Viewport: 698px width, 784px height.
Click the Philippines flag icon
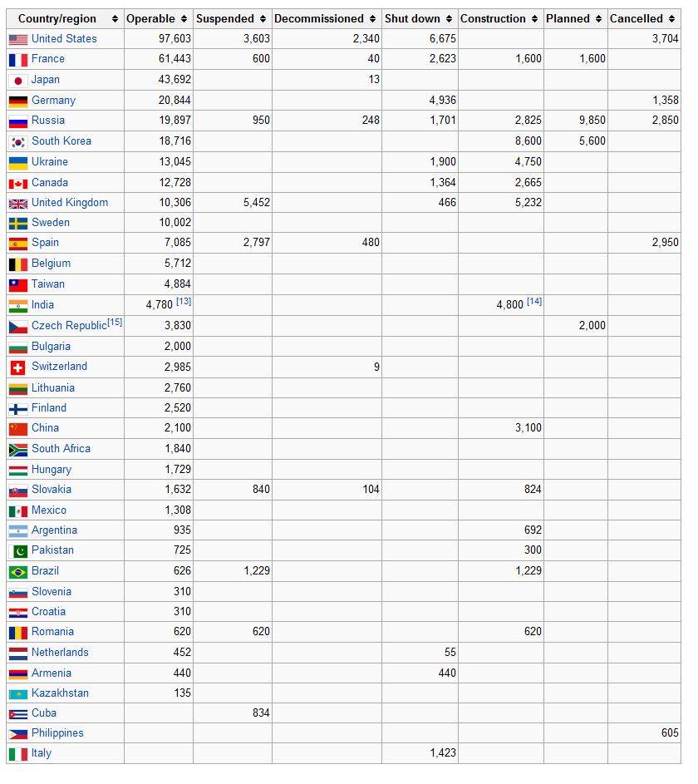point(17,734)
